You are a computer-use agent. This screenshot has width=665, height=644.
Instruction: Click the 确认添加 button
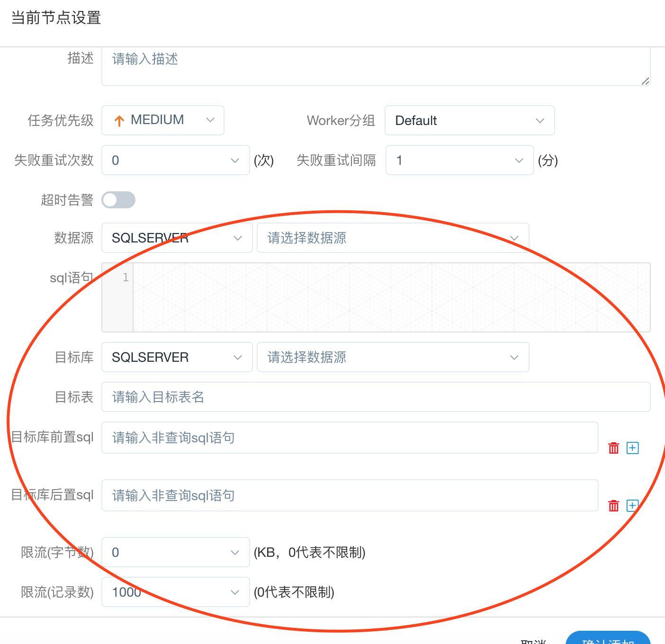pos(608,638)
